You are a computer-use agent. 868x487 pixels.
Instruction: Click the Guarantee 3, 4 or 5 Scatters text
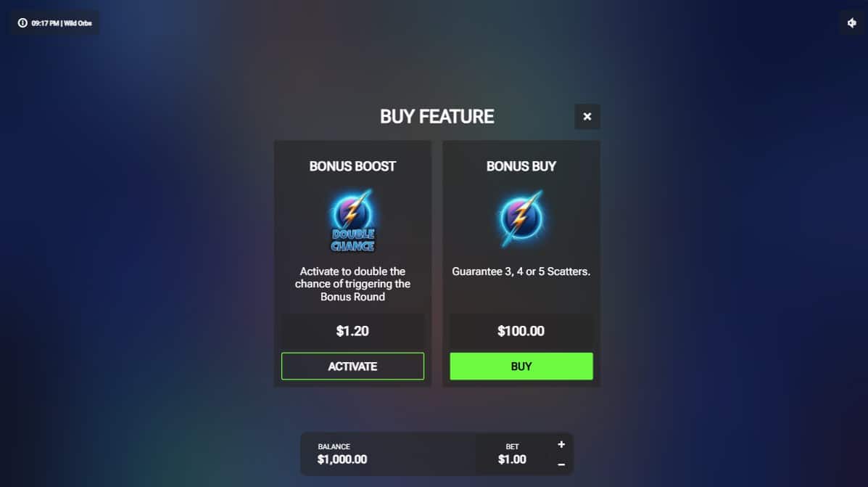tap(521, 271)
